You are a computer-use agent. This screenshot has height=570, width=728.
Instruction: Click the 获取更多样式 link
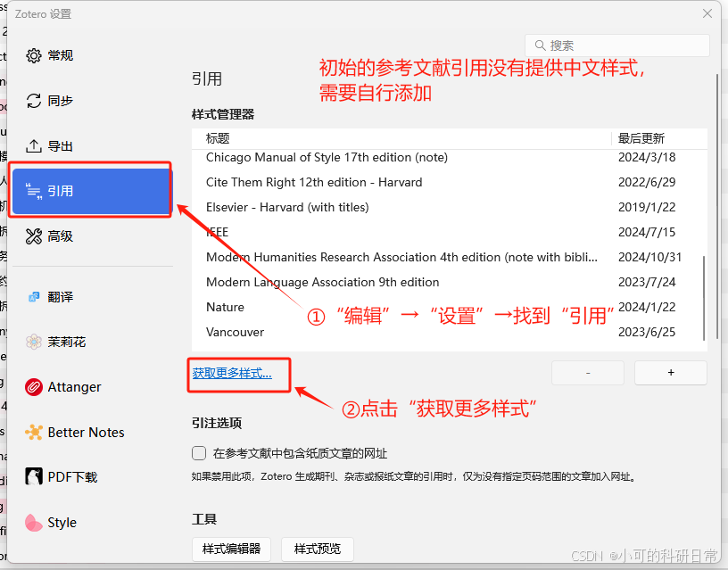click(232, 373)
